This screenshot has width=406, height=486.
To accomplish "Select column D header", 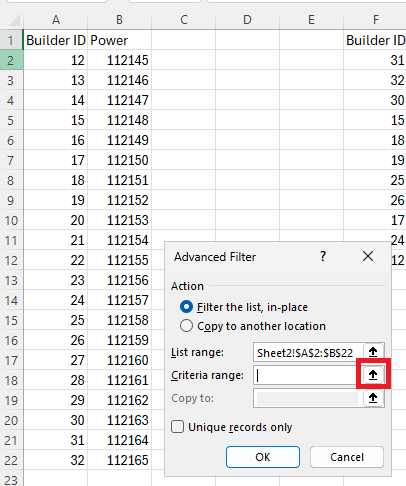I will 247,20.
